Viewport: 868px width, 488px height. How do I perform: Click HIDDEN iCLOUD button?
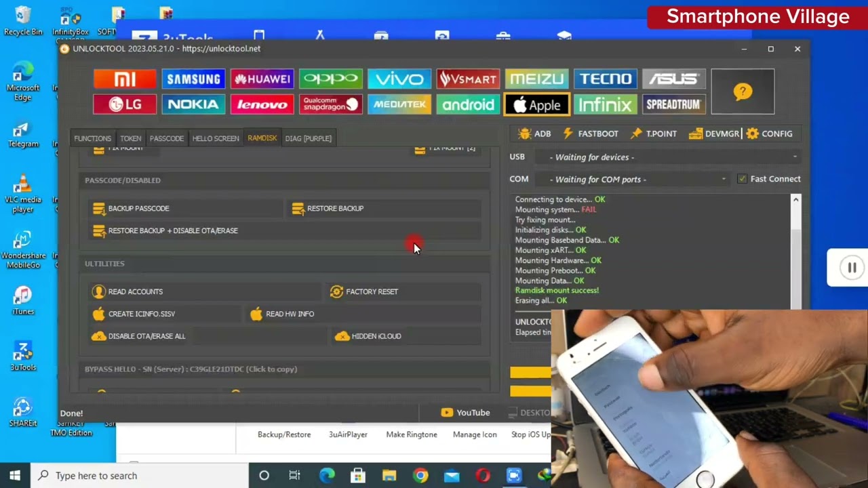tap(406, 337)
